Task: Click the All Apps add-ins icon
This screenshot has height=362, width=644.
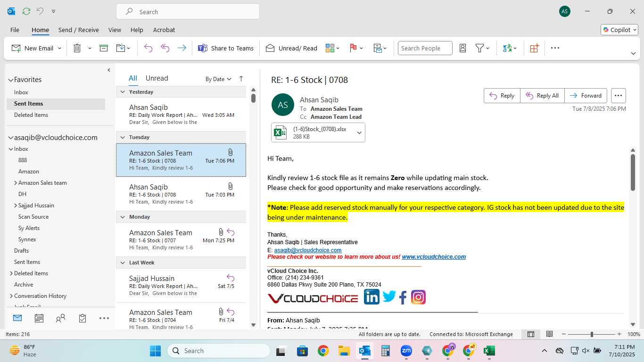Action: point(534,48)
